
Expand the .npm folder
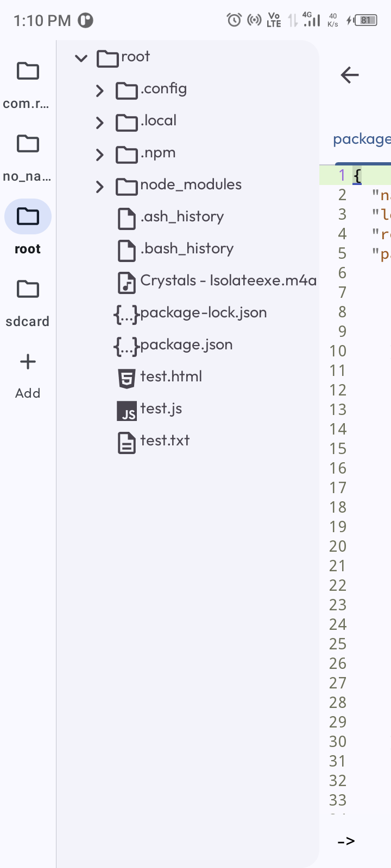(99, 155)
